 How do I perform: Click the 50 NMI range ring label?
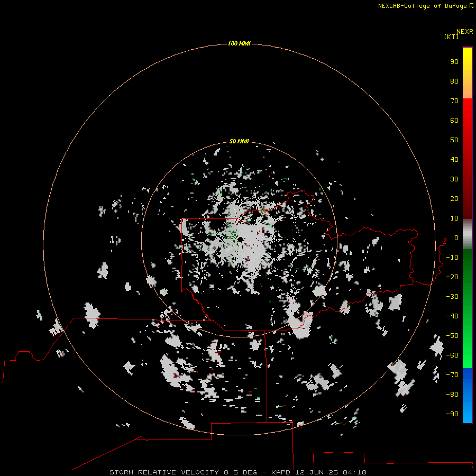point(239,141)
